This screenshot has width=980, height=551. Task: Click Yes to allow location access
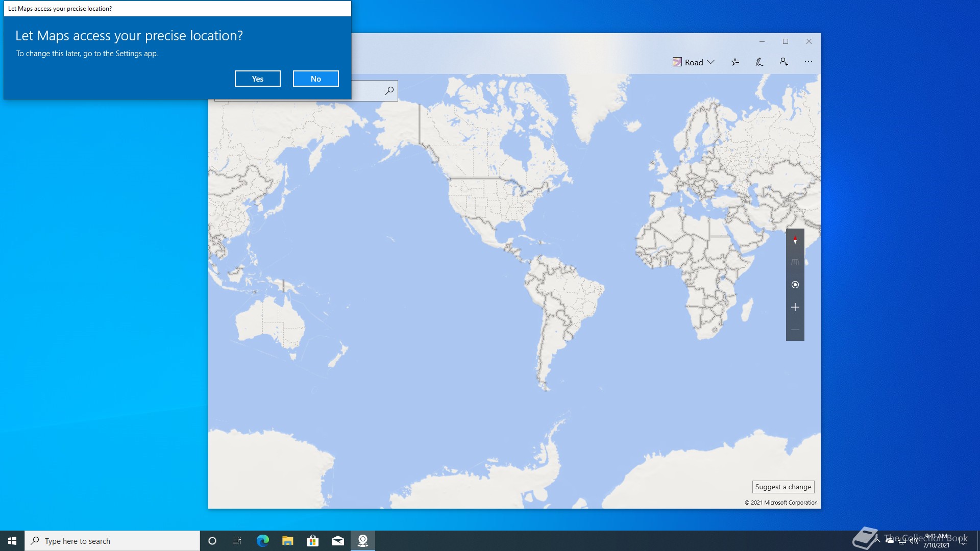[x=257, y=79]
